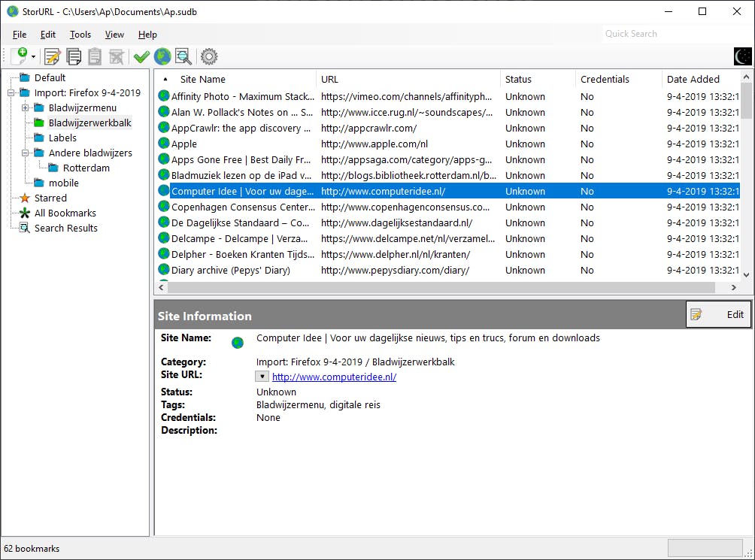Toggle dark mode with the moon icon
The image size is (755, 560).
(742, 56)
